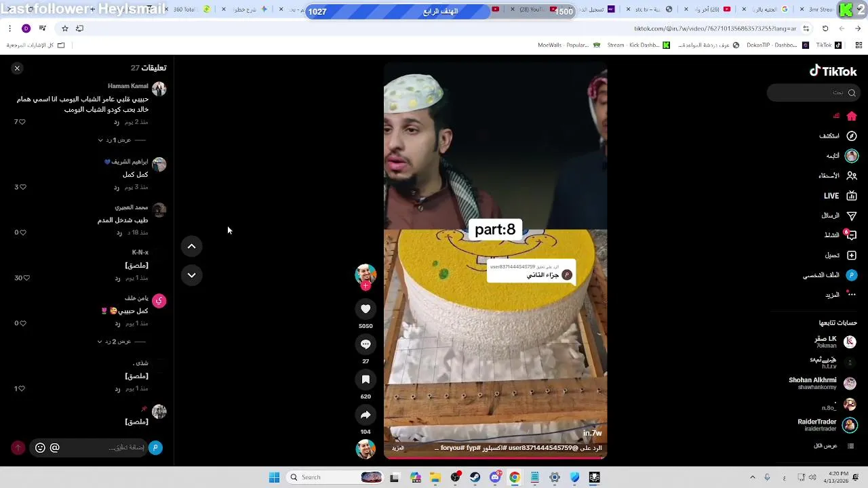The height and width of the screenshot is (488, 868).
Task: Open the emoji picker in the comment box
Action: (40, 447)
